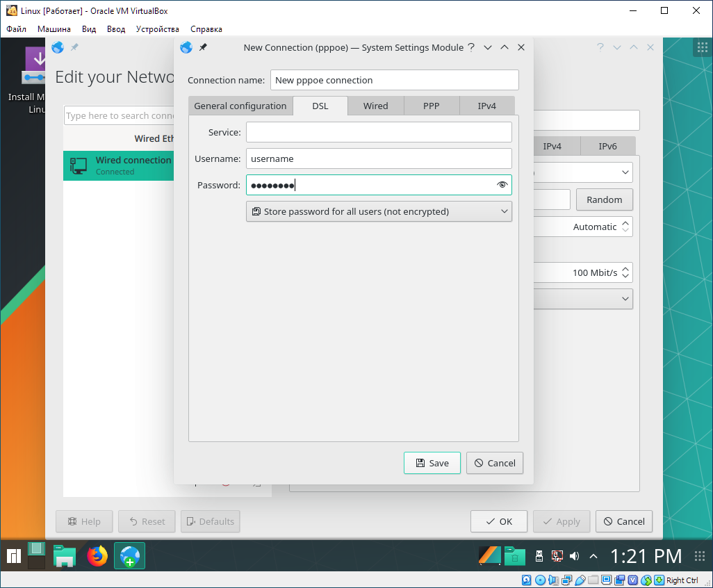
Task: Click the context help question mark icon
Action: click(471, 47)
